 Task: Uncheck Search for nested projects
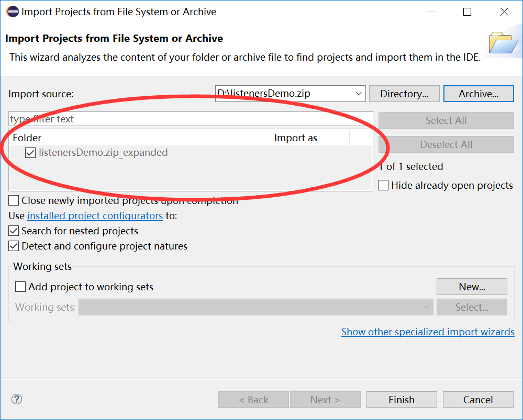[x=14, y=231]
